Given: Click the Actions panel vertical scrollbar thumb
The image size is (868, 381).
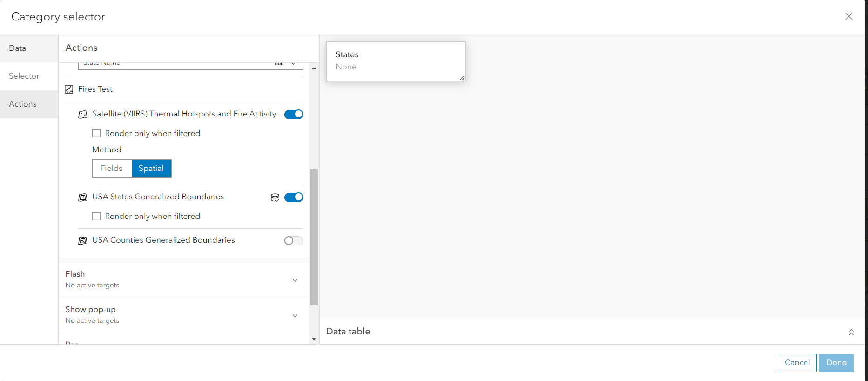Looking at the screenshot, I should 314,237.
